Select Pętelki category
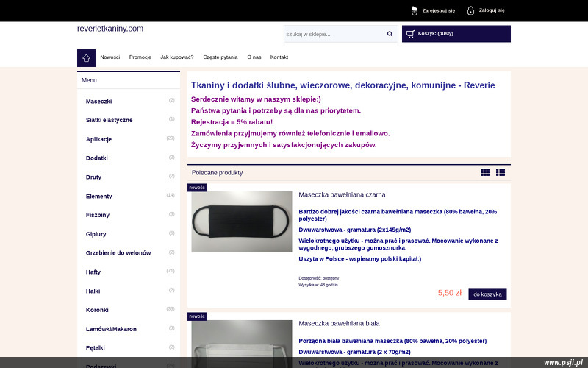 96,348
